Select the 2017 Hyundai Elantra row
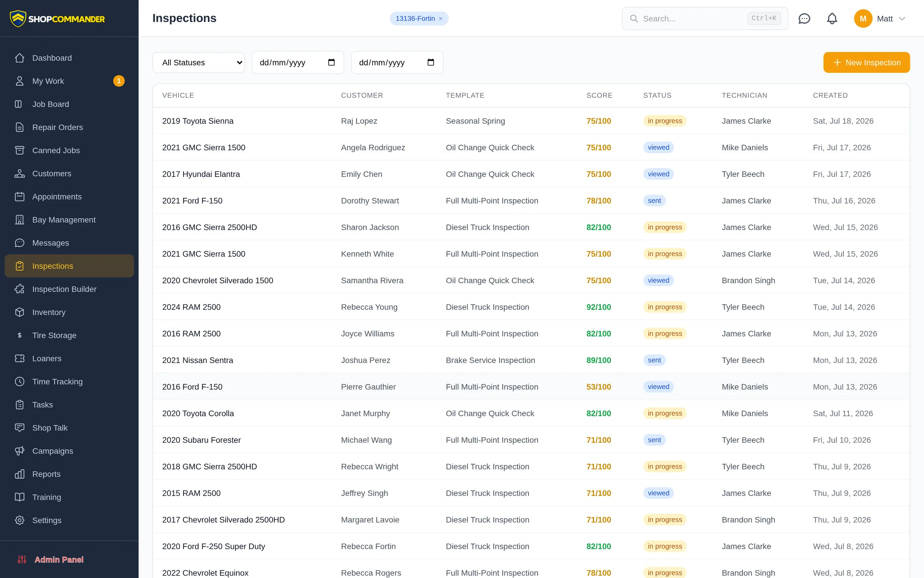The width and height of the screenshot is (924, 578). pos(531,174)
